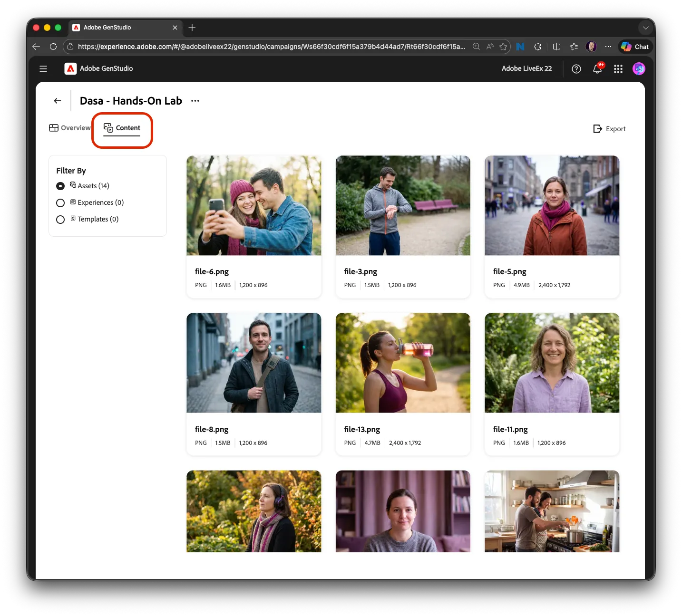The height and width of the screenshot is (616, 682).
Task: Select the Templates (0) filter
Action: point(60,220)
